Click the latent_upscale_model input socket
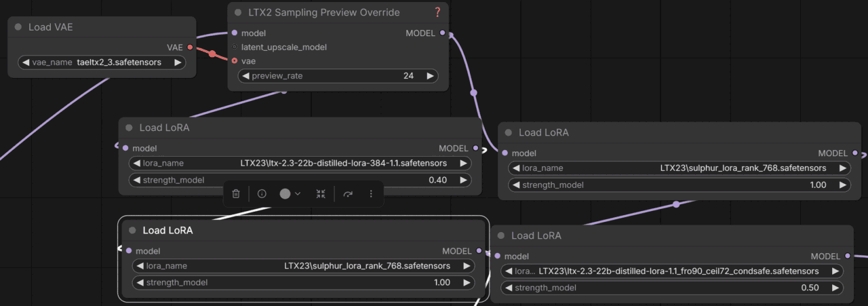 [235, 47]
